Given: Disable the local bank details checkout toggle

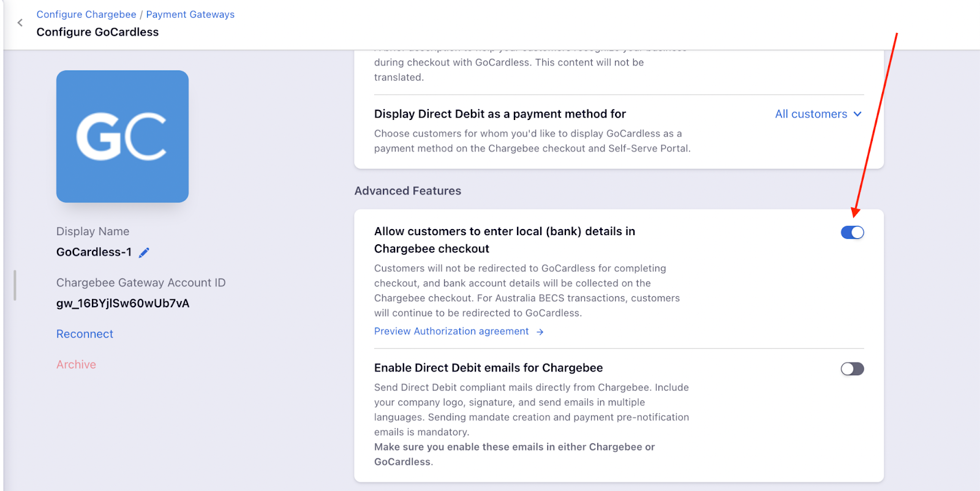Looking at the screenshot, I should tap(852, 233).
